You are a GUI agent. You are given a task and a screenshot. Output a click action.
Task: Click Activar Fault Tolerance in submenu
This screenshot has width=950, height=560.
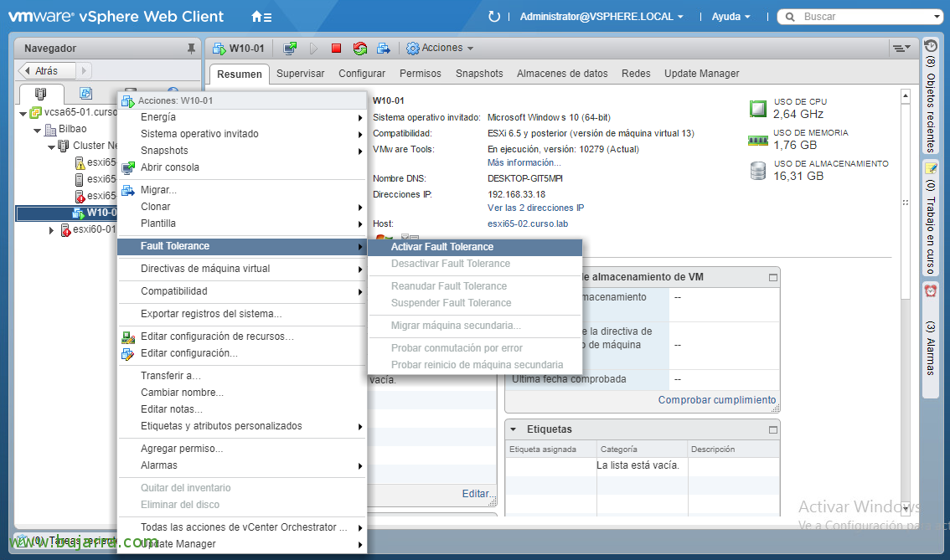[x=475, y=247]
